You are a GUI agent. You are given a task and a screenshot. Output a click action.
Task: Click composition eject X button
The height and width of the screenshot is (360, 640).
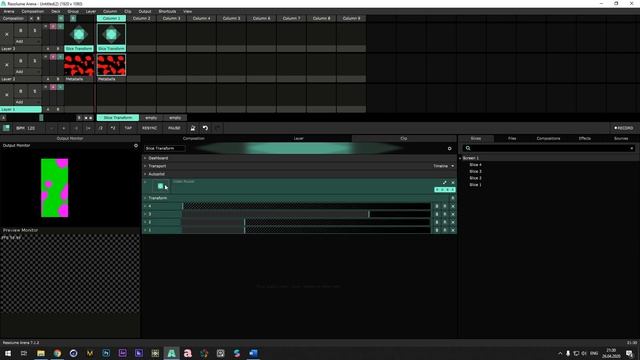click(31, 18)
